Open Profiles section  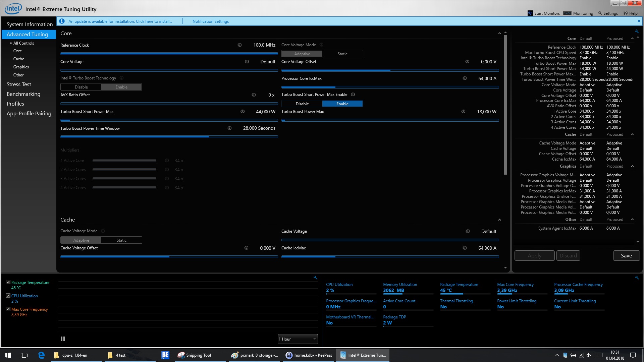(15, 104)
